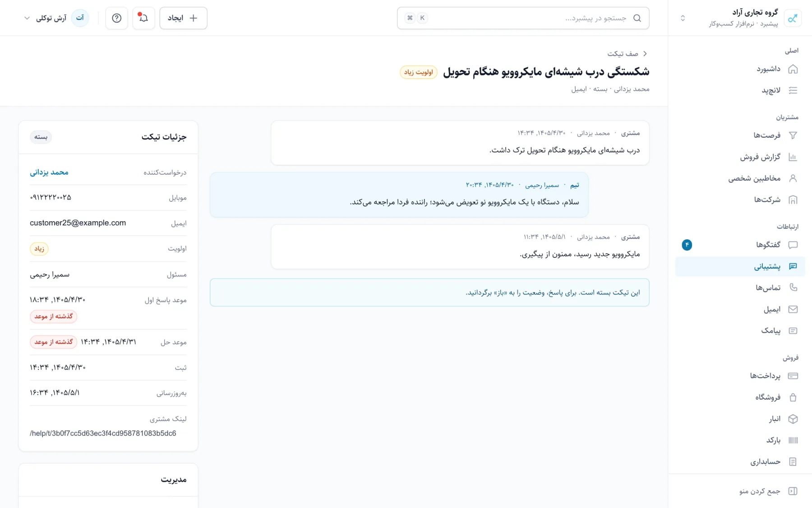Open حسابداری in the sidebar
Viewport: 812px width, 508px height.
point(740,461)
